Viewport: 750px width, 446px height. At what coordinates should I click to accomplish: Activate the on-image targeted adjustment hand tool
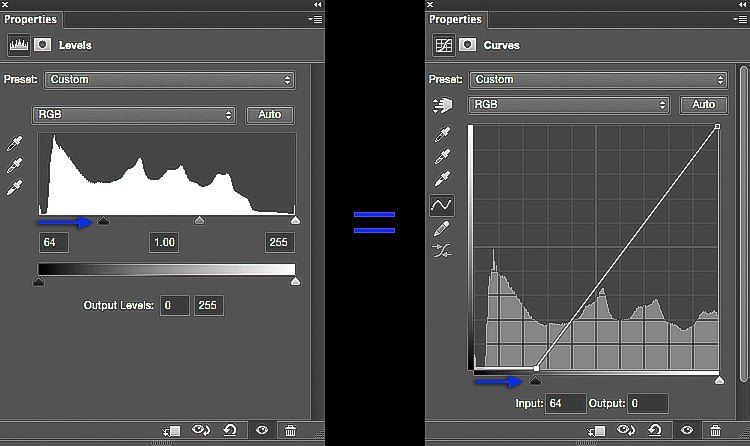(442, 105)
